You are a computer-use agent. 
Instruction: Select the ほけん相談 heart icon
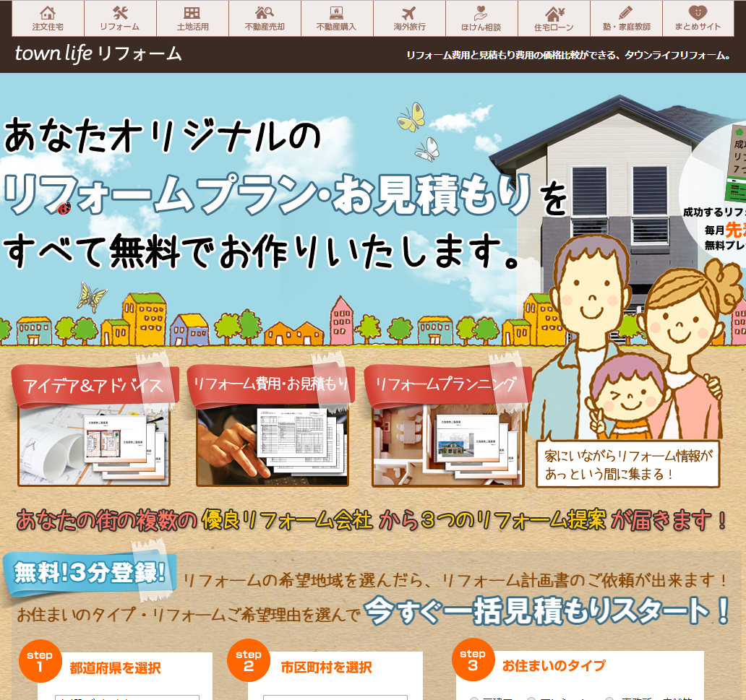[x=481, y=17]
